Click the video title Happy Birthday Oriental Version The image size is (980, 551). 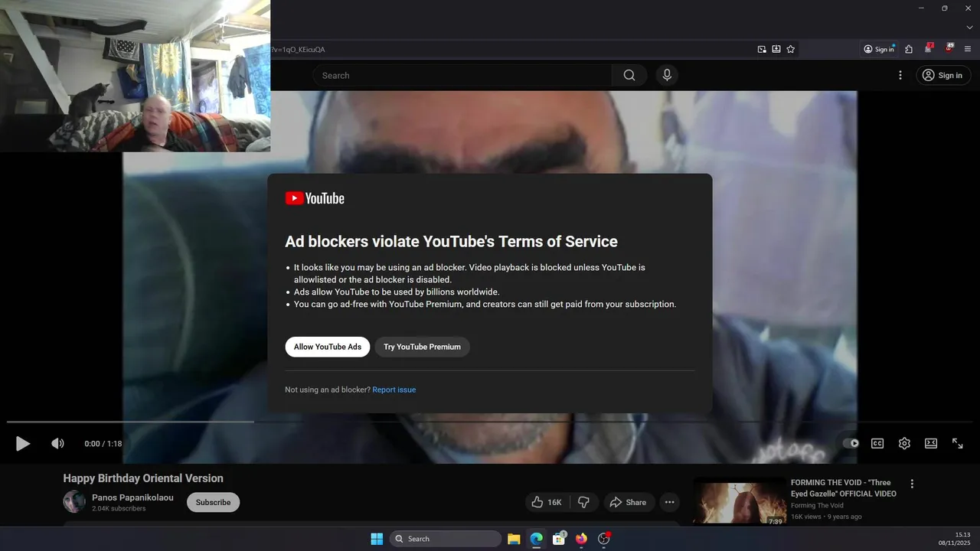(x=143, y=478)
